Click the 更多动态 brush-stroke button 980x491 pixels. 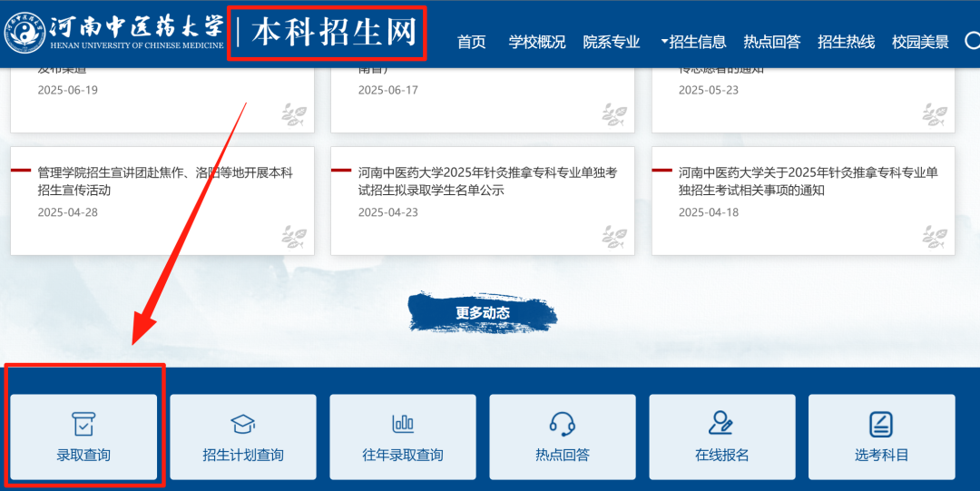(483, 313)
